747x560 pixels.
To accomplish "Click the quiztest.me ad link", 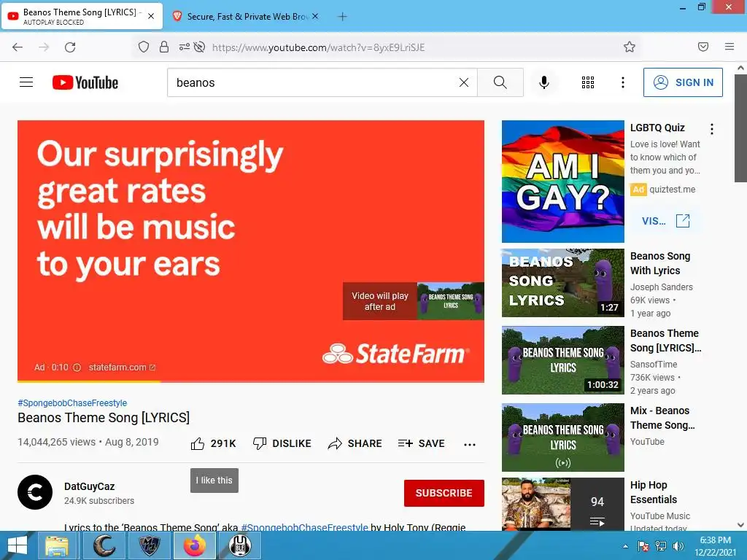I will point(672,189).
